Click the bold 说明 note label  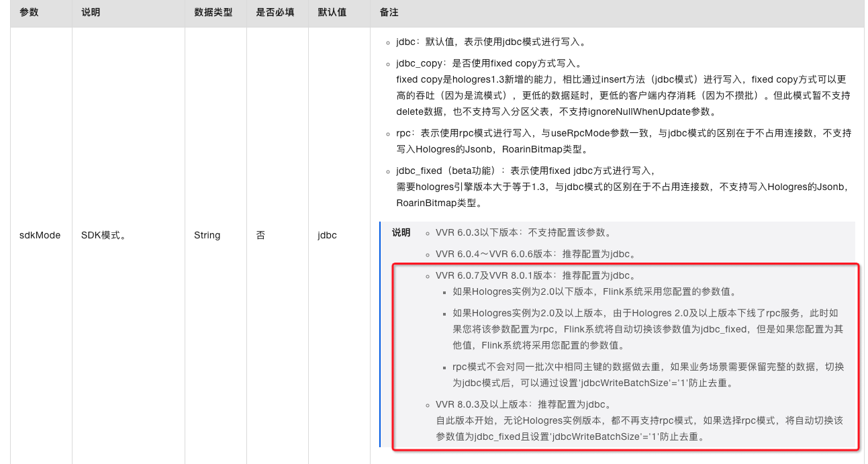401,232
